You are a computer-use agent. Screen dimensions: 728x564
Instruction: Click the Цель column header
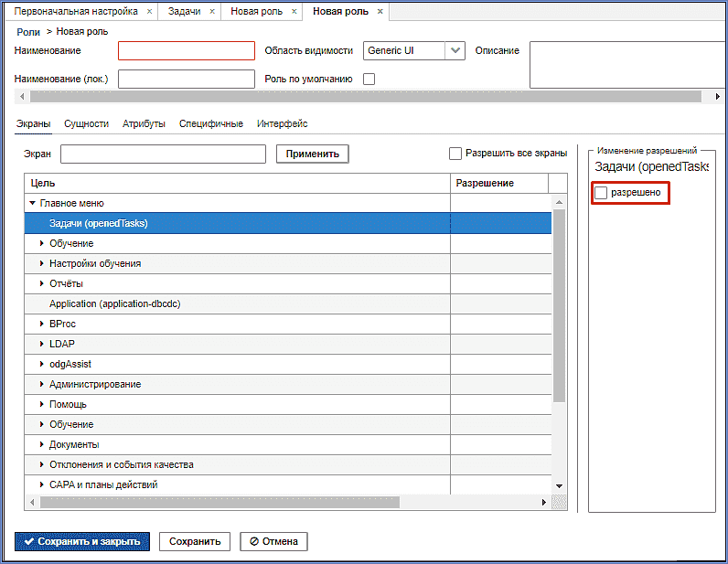[x=237, y=184]
